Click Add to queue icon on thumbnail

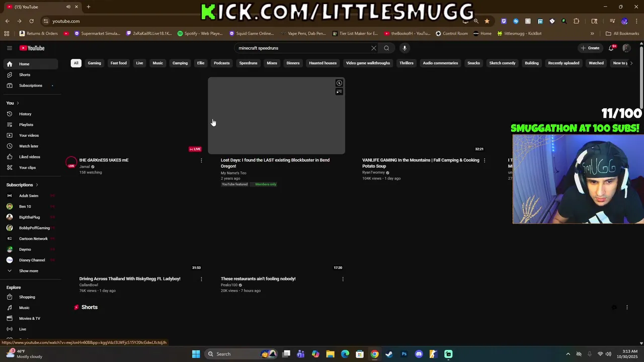click(339, 92)
